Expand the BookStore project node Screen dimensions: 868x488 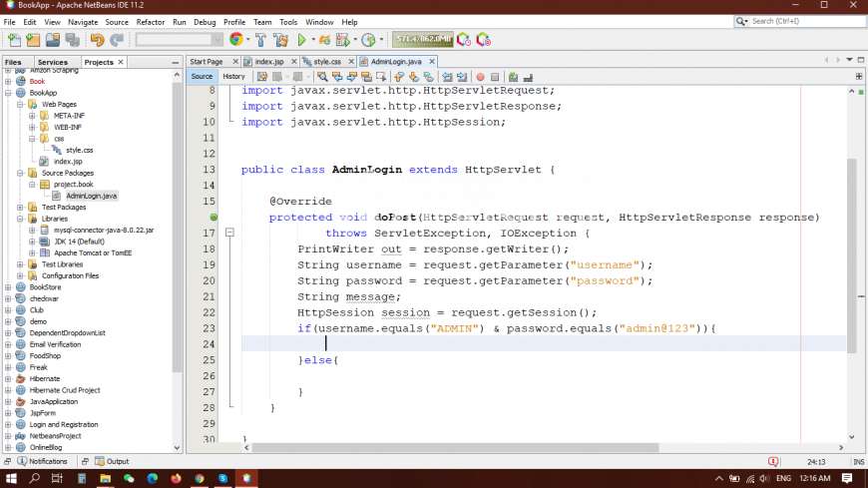[8, 287]
